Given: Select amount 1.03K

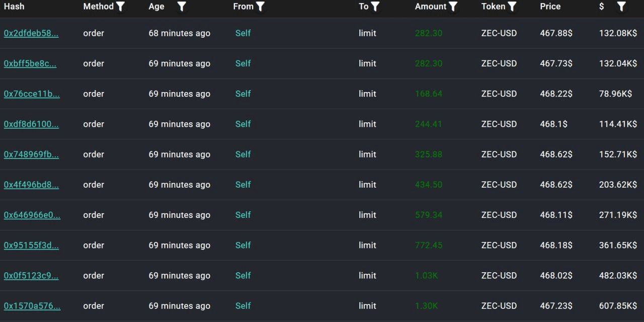Looking at the screenshot, I should click(427, 275).
